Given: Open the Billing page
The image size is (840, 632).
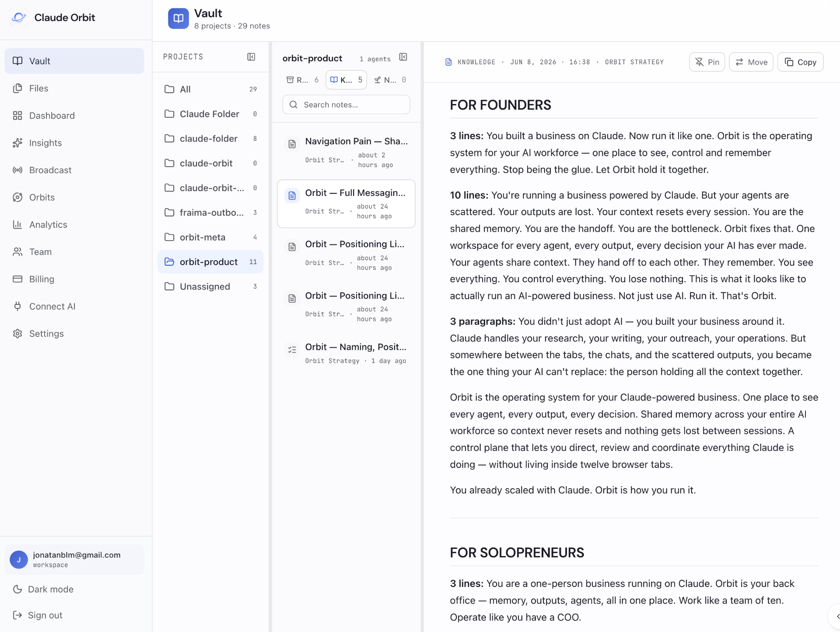Looking at the screenshot, I should [x=74, y=279].
